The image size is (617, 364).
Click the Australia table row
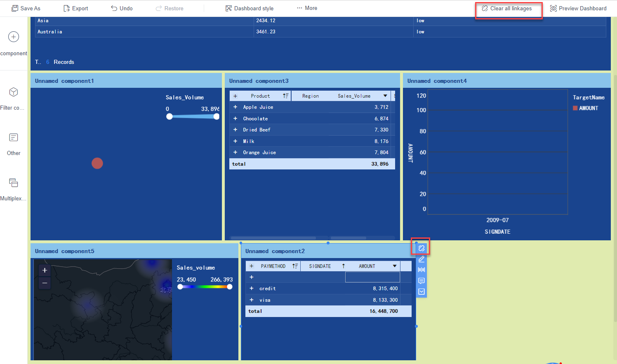pos(320,32)
